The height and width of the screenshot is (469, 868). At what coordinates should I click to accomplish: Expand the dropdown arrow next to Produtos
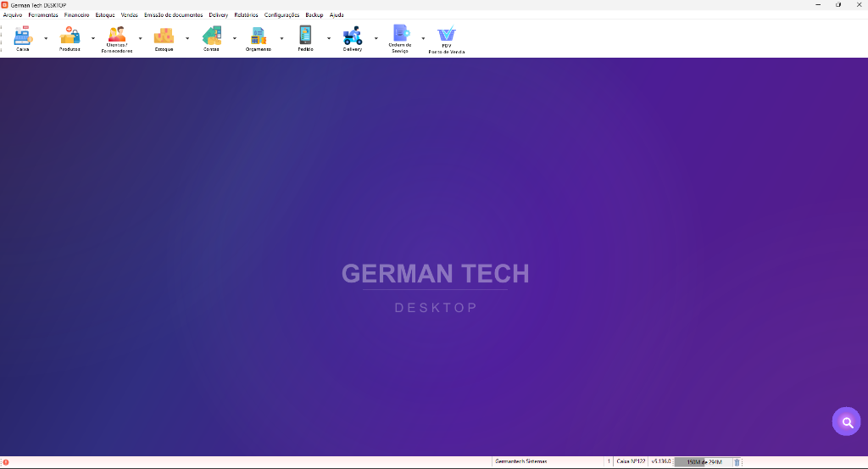point(93,38)
